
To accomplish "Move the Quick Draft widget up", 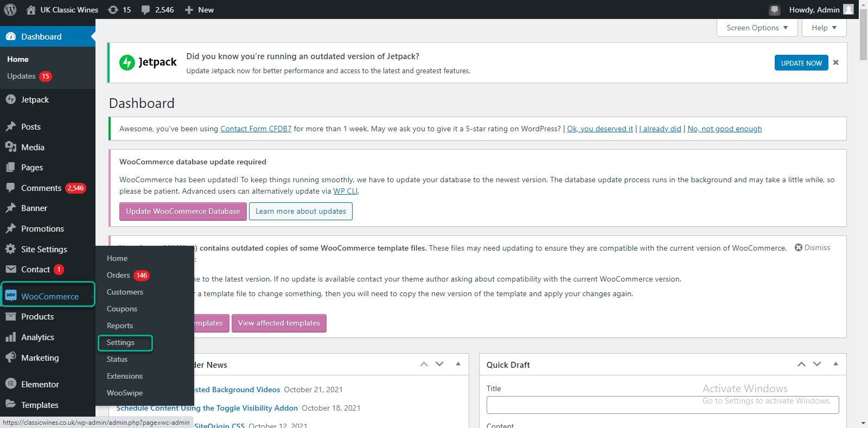I will tap(801, 364).
